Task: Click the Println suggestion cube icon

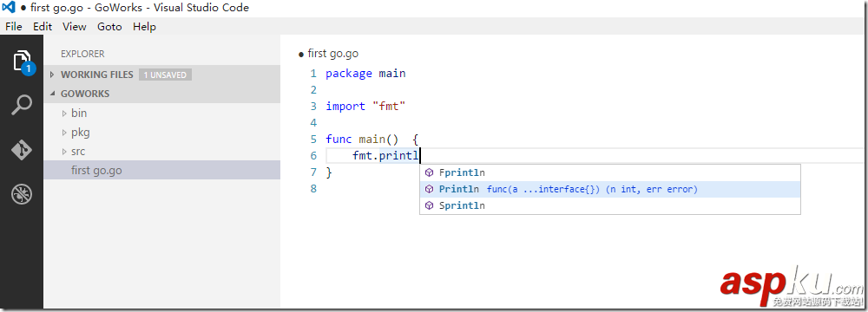Action: click(429, 189)
